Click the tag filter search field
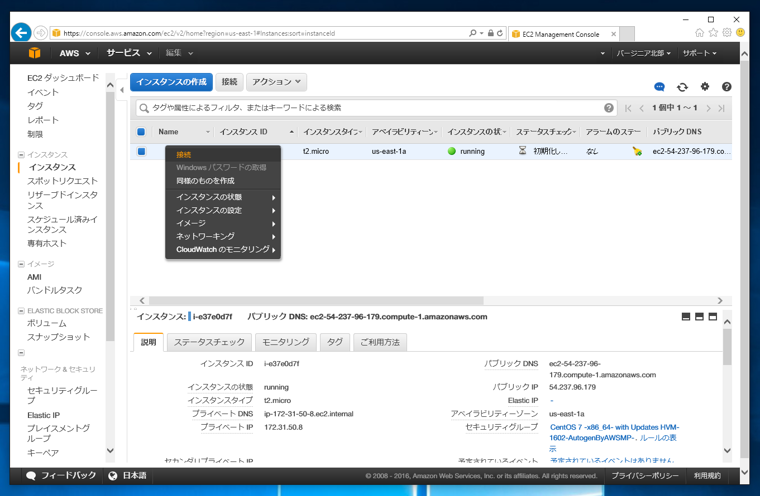Image resolution: width=760 pixels, height=496 pixels. [376, 108]
